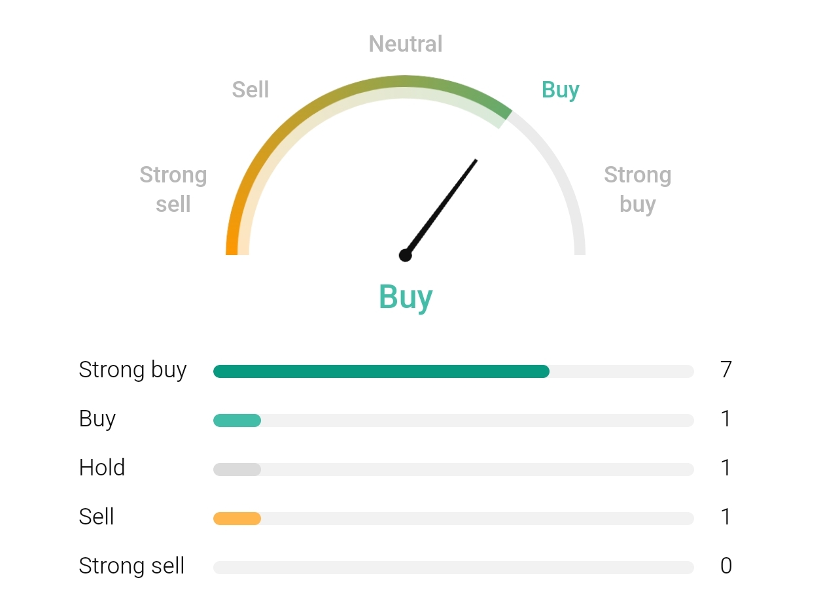840x616 pixels.
Task: Click the highlighted Buy gauge label
Action: point(561,90)
